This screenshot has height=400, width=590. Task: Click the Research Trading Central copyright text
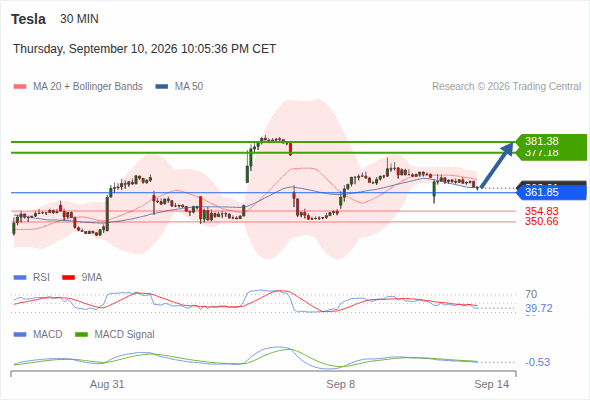506,87
